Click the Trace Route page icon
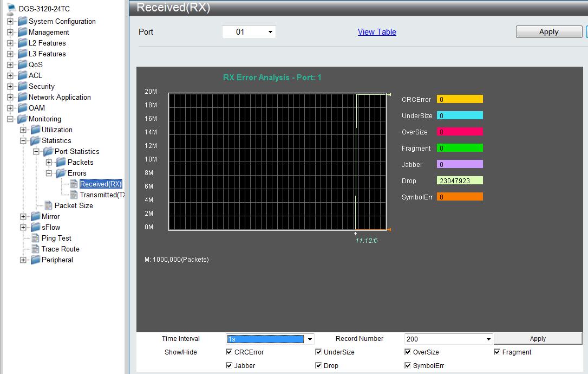The width and height of the screenshot is (588, 374). [x=35, y=249]
